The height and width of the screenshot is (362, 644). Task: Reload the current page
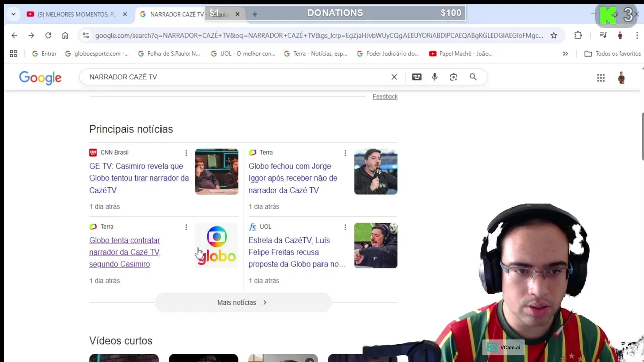click(48, 35)
